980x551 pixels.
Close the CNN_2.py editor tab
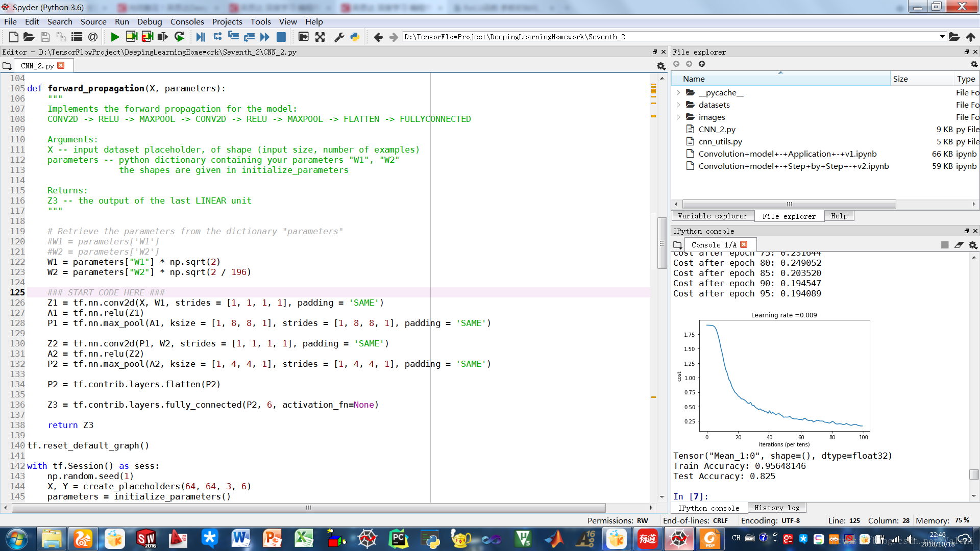pos(61,65)
